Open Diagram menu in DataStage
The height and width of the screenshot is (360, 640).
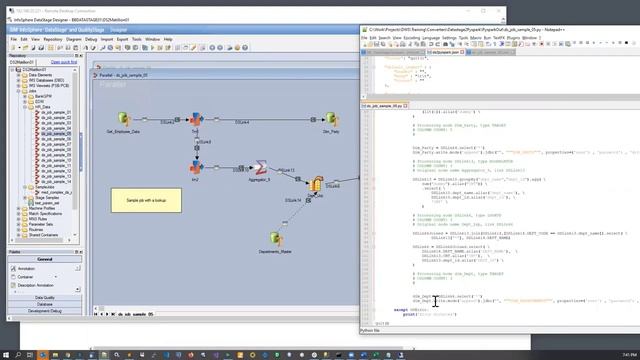pyautogui.click(x=73, y=39)
